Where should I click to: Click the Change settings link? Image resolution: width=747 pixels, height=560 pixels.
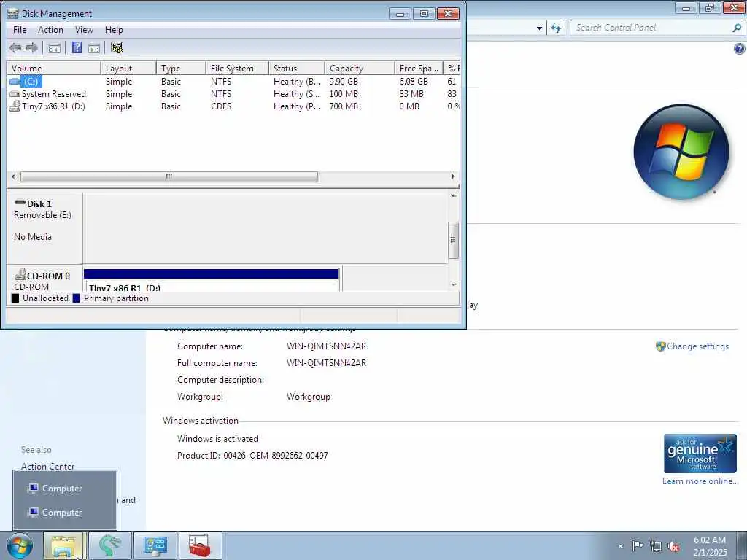697,346
